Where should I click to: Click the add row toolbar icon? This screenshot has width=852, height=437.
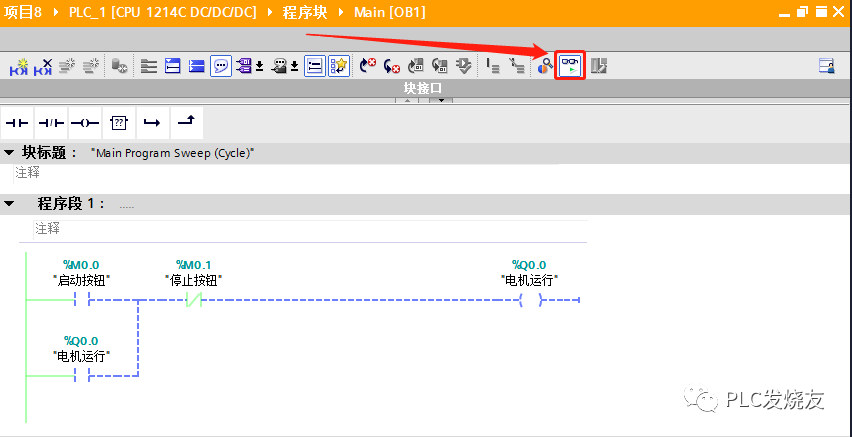click(91, 66)
